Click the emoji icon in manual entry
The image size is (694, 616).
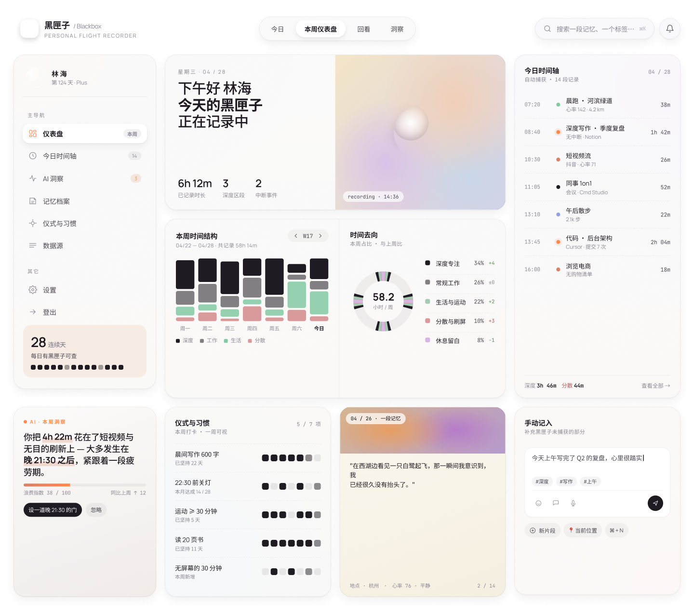[538, 503]
